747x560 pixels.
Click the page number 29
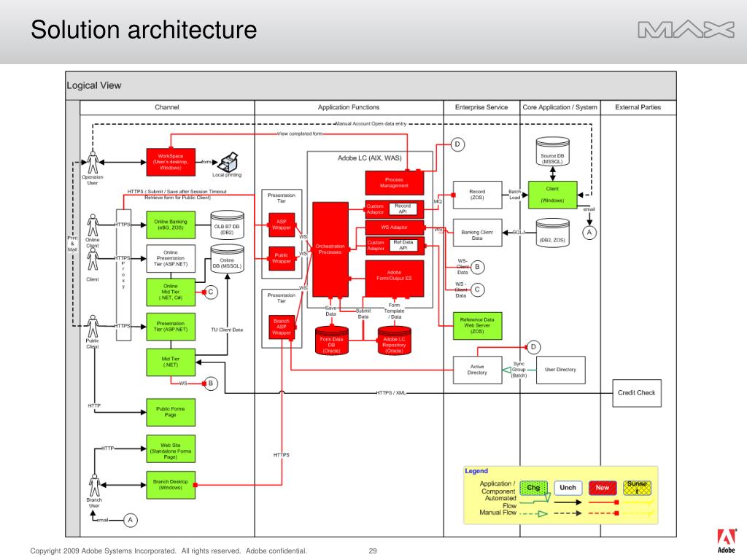point(373,551)
